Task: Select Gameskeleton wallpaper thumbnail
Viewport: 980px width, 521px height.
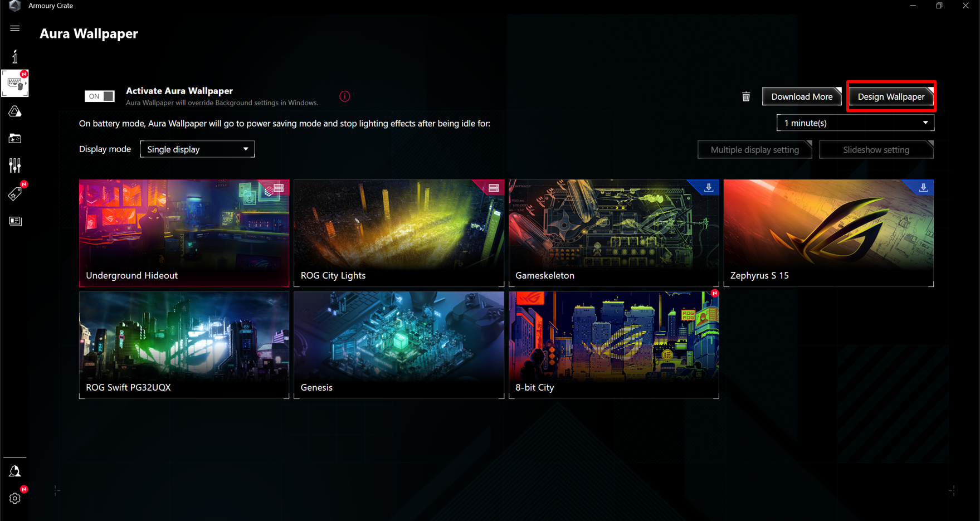Action: (x=614, y=233)
